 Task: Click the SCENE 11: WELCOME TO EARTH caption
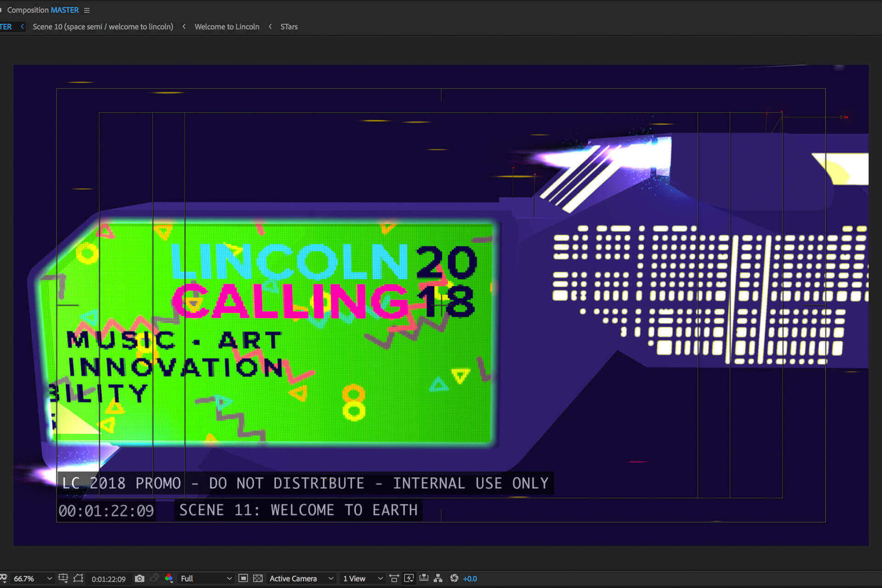[x=298, y=510]
